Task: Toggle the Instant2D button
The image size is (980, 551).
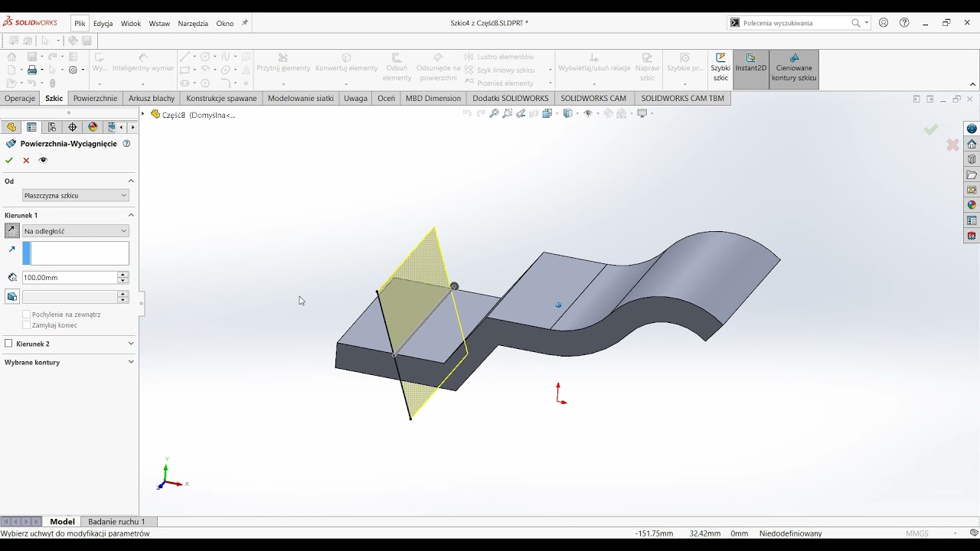Action: pos(751,68)
